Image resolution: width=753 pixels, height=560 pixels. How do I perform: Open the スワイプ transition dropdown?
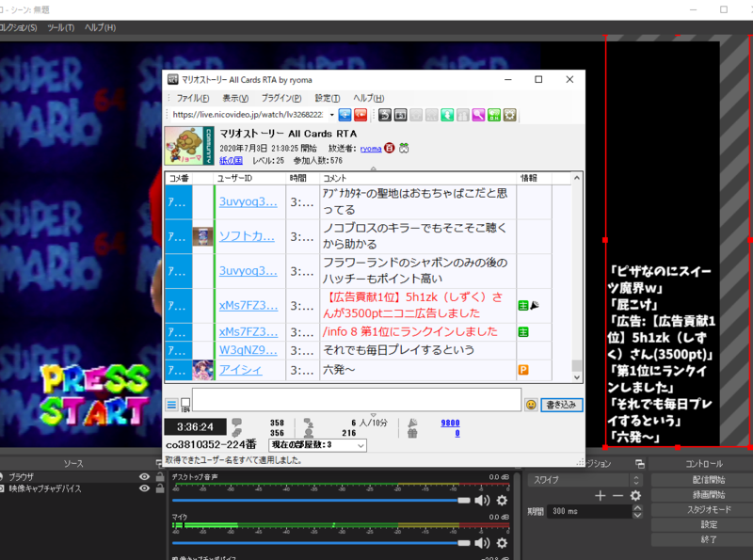585,480
